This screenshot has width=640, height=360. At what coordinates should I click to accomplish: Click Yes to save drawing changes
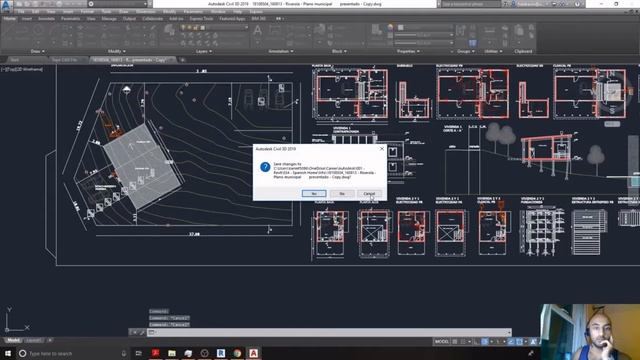pyautogui.click(x=314, y=193)
